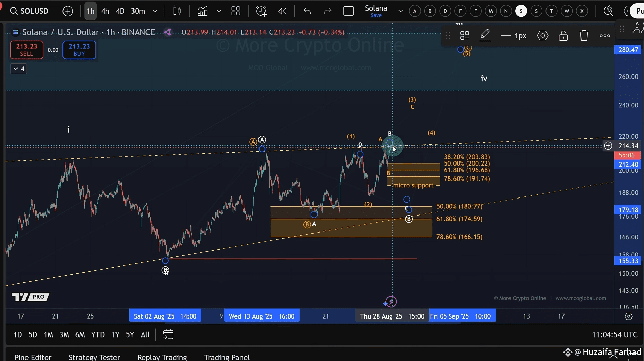Open the go-to-date calendar icon
The width and height of the screenshot is (644, 361).
coord(168,334)
